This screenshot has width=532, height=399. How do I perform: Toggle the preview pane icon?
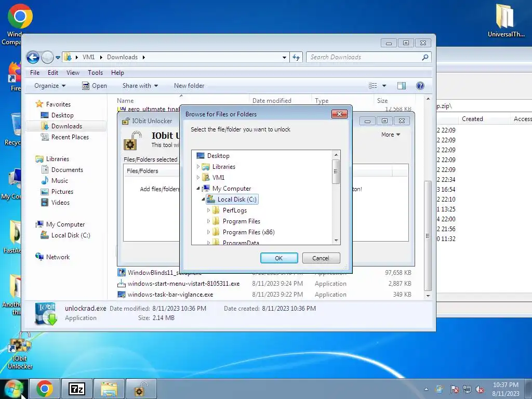click(402, 86)
